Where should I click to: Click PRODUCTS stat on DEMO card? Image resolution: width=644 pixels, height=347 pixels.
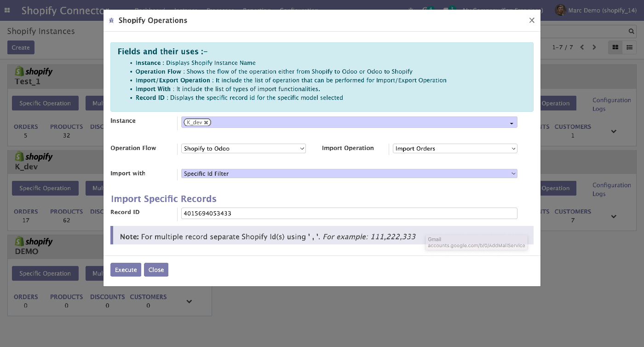click(67, 301)
